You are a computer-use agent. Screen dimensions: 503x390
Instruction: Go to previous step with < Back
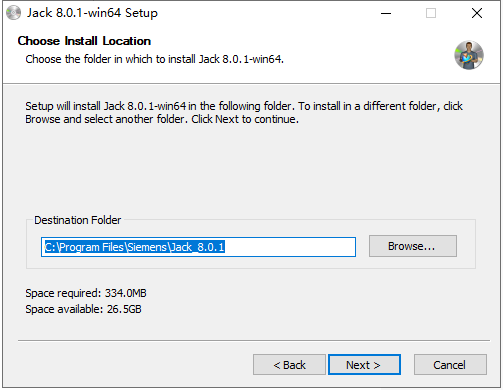click(x=289, y=365)
